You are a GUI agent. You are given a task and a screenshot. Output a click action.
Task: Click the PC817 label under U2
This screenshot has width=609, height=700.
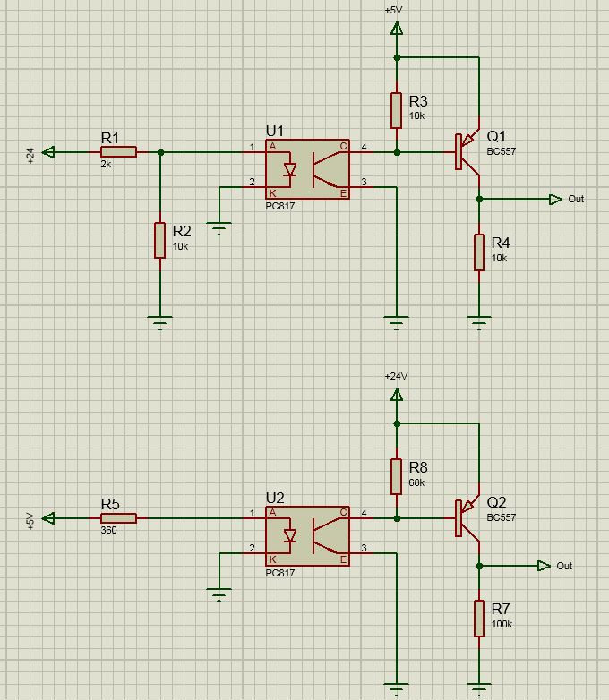(x=280, y=573)
